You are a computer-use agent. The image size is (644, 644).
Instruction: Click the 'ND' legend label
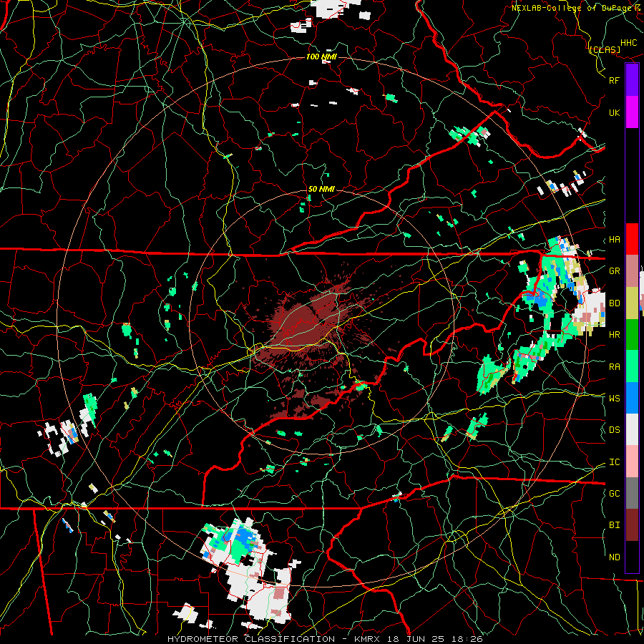pyautogui.click(x=615, y=557)
